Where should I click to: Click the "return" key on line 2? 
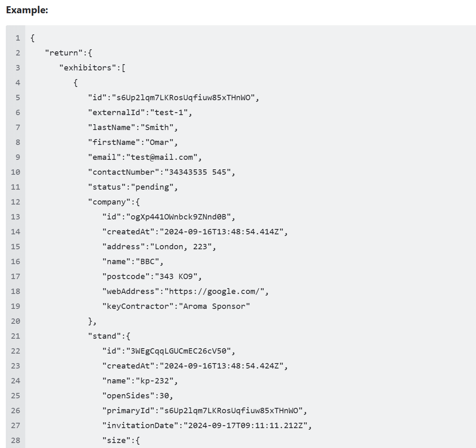point(64,53)
